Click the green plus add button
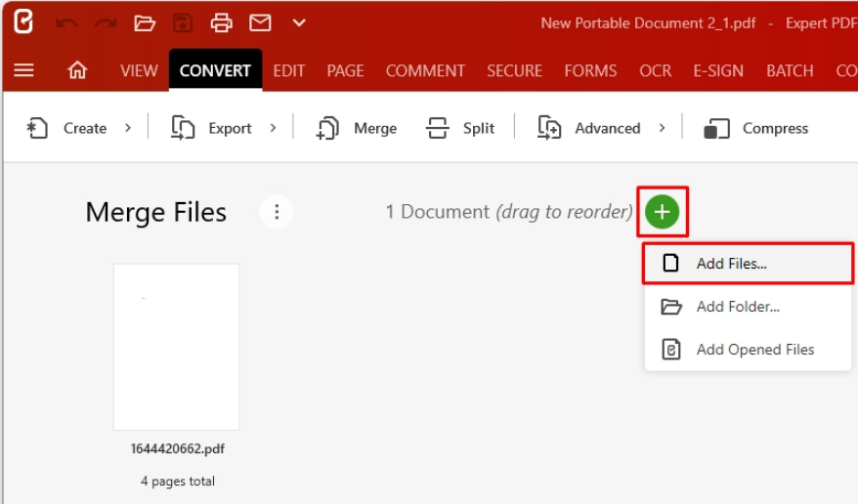 [x=663, y=211]
